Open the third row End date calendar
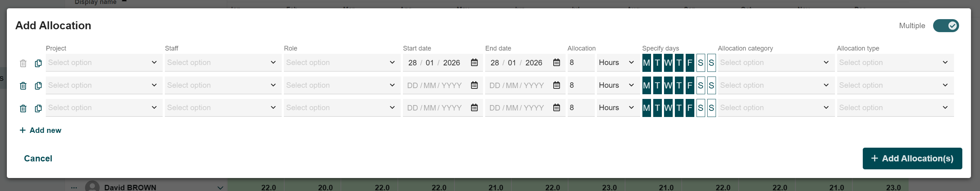This screenshot has width=980, height=191. (x=556, y=108)
